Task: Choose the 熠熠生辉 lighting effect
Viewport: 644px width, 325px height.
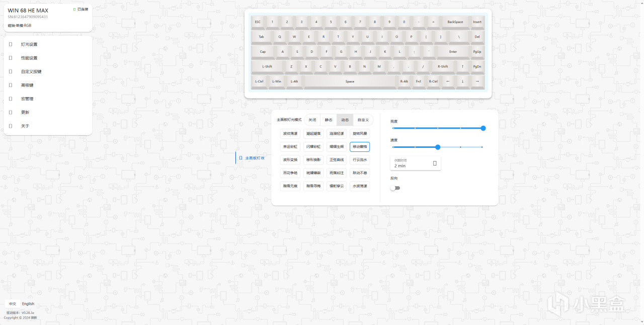Action: pyautogui.click(x=337, y=147)
